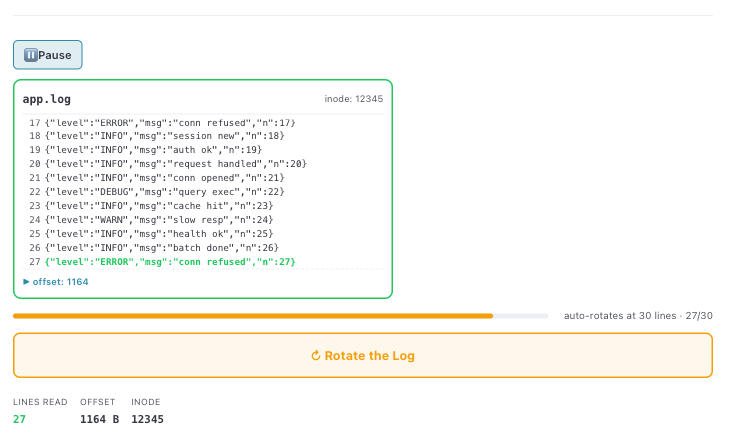Screen dimensions: 734x442
Task: Pause the log tailing
Action: 48,55
